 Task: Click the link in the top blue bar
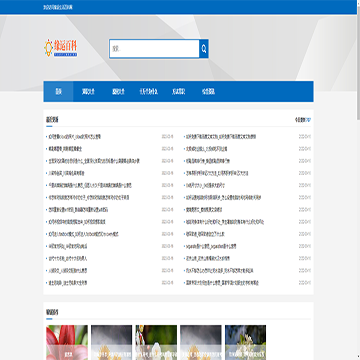[x=58, y=7]
